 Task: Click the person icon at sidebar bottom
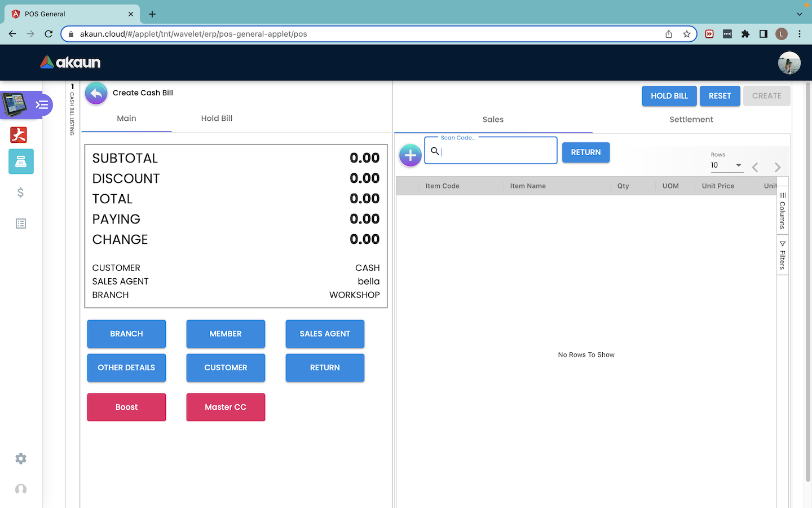tap(21, 489)
